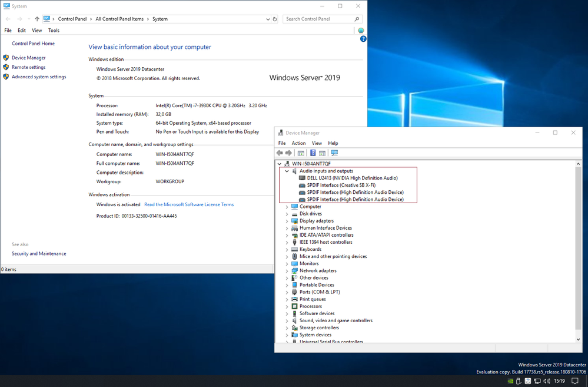Click Processors icon in device tree
The width and height of the screenshot is (588, 387).
coord(295,306)
